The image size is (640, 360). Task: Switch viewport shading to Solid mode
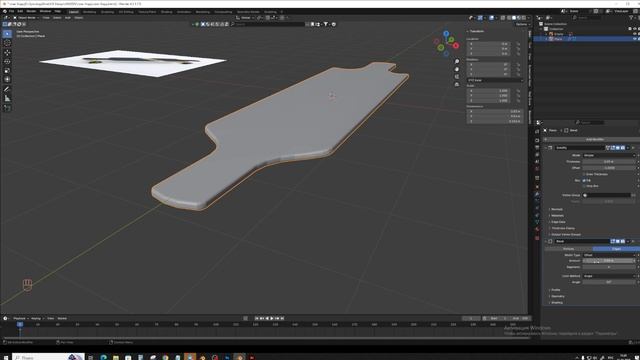coord(514,18)
